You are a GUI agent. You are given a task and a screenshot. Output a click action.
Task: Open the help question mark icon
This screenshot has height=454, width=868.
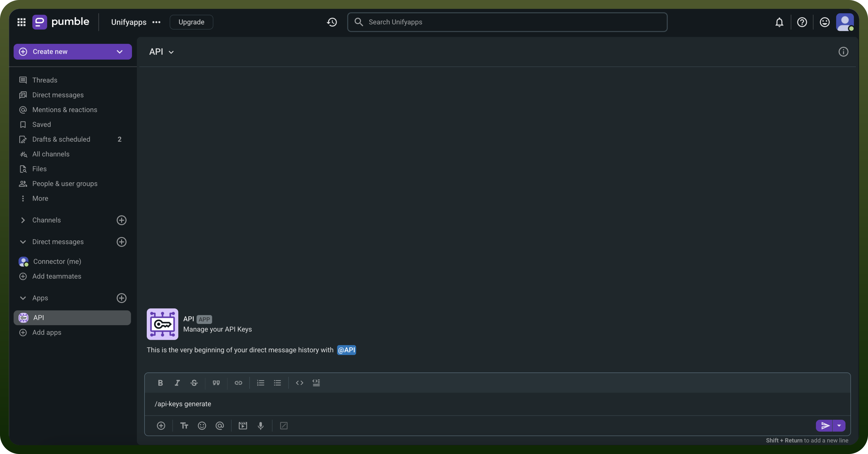[802, 22]
